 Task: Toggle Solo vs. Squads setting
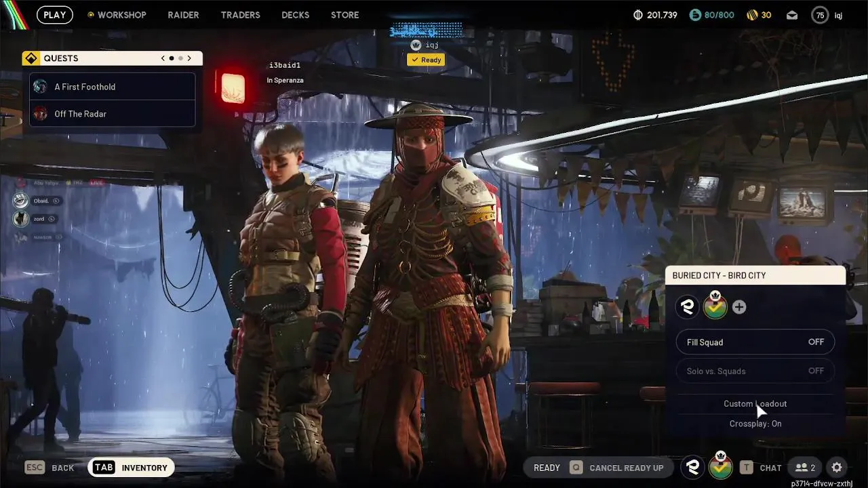(x=755, y=371)
